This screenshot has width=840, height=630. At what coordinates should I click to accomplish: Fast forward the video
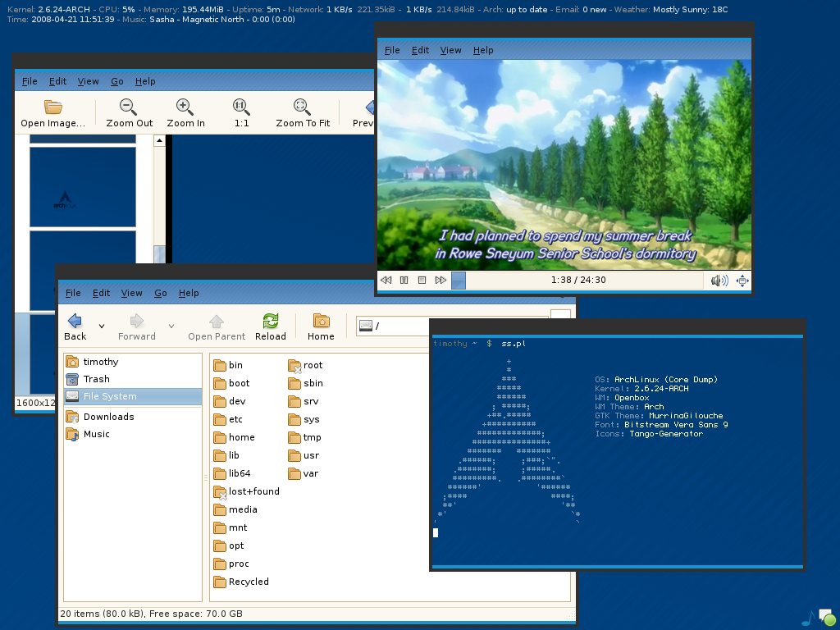pos(441,281)
